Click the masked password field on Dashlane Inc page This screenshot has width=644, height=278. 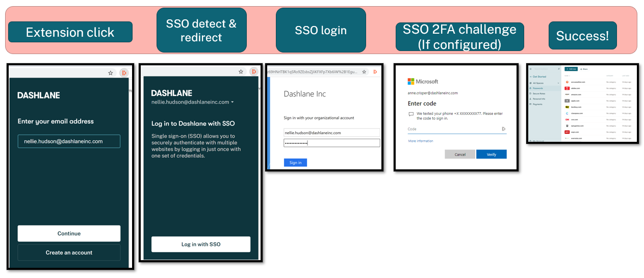pyautogui.click(x=331, y=143)
